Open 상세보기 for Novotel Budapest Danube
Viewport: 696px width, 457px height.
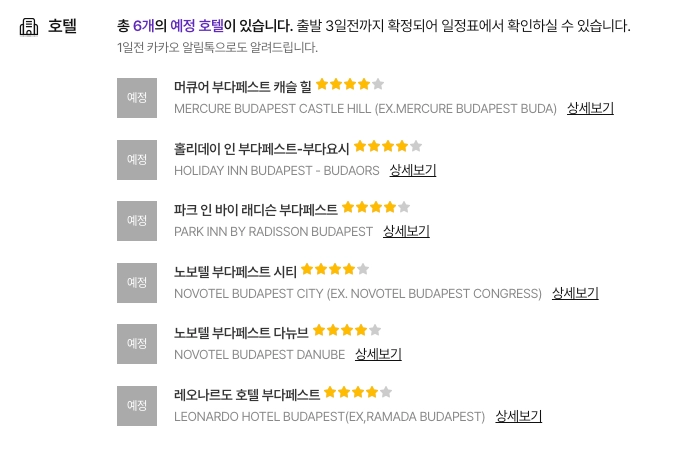click(x=378, y=354)
